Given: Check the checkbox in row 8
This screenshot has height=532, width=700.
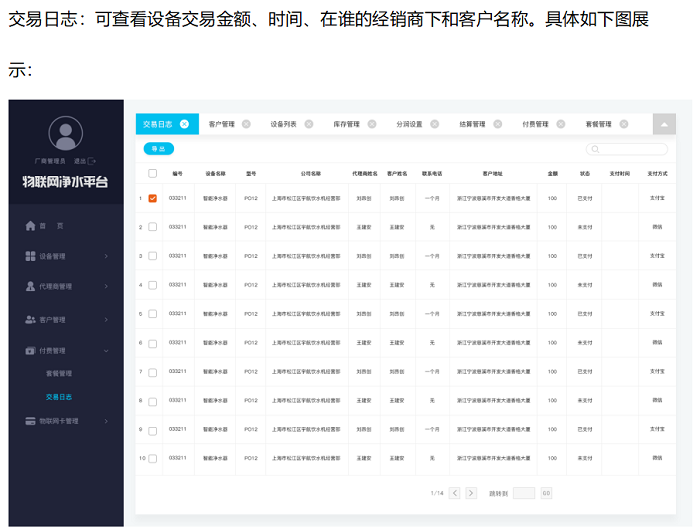Looking at the screenshot, I should point(153,401).
